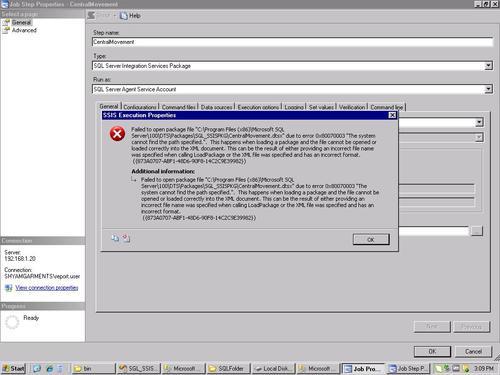Screen dimensions: 500x375
Task: Click OK in the error dialog
Action: click(371, 239)
